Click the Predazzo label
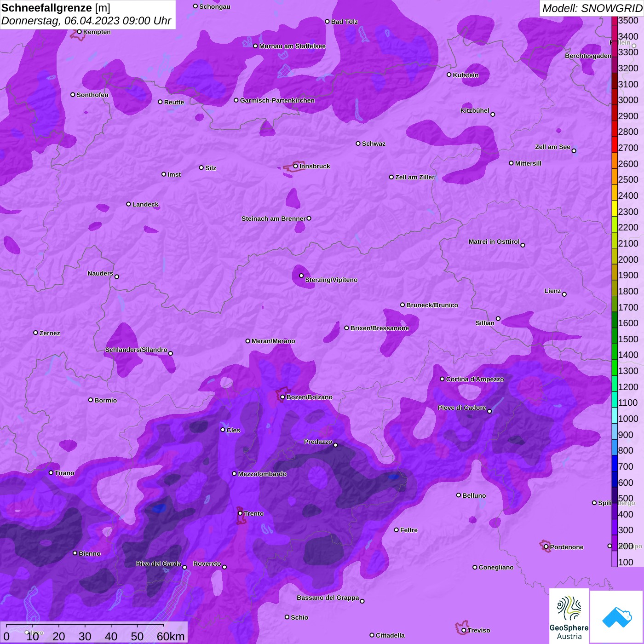 (x=318, y=442)
